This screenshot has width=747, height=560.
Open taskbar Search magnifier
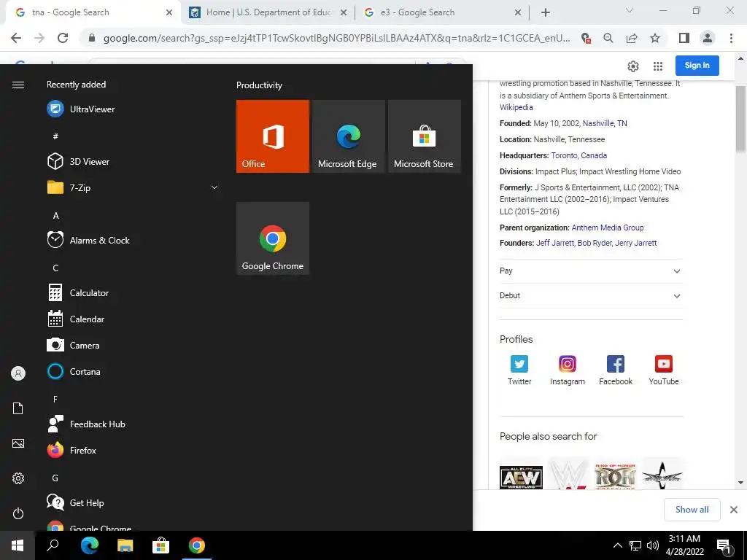pos(53,545)
